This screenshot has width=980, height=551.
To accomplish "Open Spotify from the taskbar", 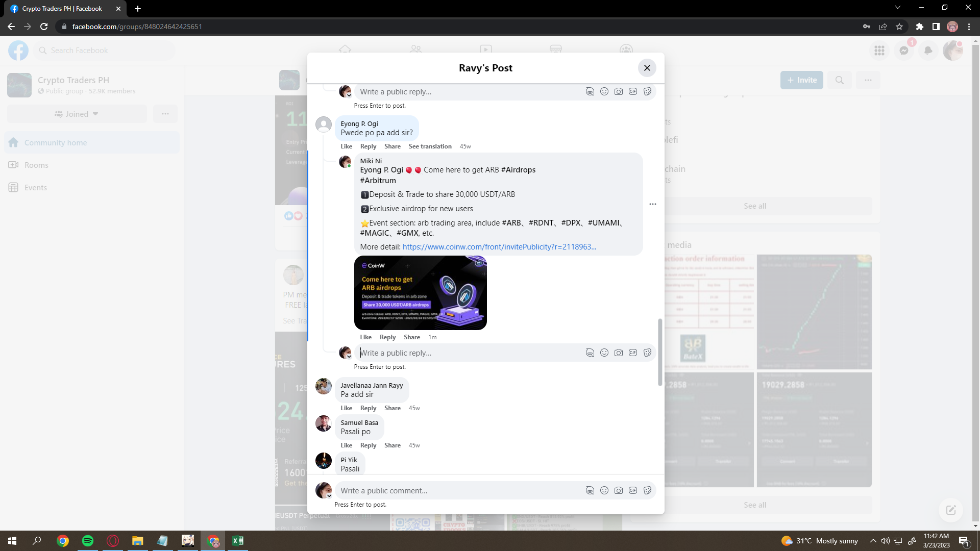I will tap(88, 541).
